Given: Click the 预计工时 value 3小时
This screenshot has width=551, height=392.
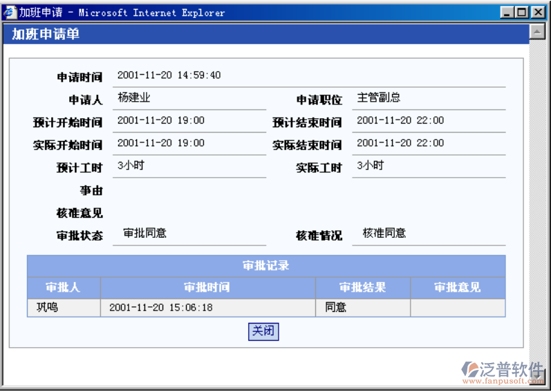Looking at the screenshot, I should tap(131, 165).
